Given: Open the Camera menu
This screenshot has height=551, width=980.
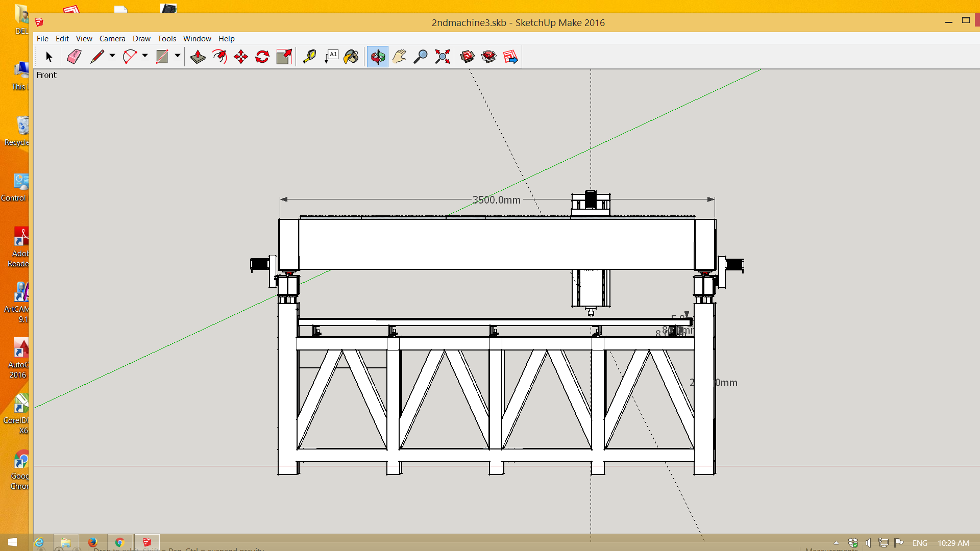Looking at the screenshot, I should tap(112, 39).
